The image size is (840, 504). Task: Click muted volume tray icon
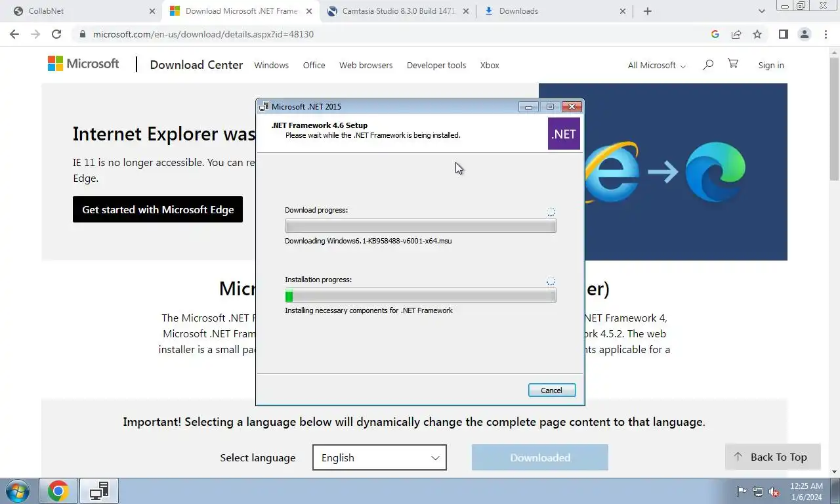point(774,492)
